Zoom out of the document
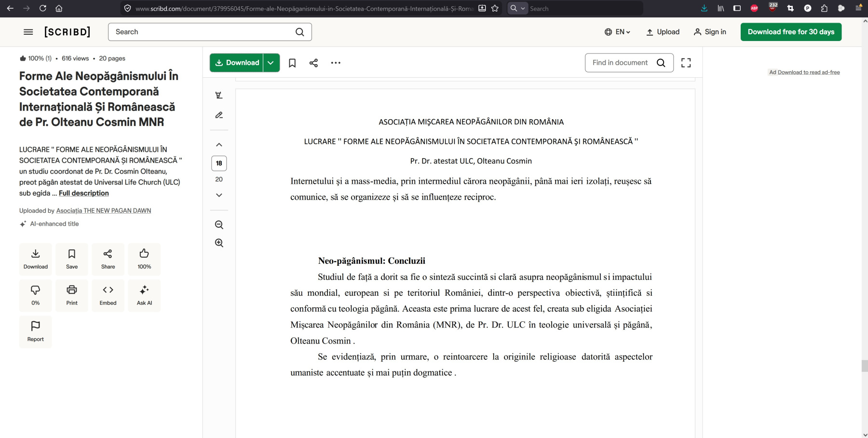Image resolution: width=868 pixels, height=438 pixels. tap(219, 225)
